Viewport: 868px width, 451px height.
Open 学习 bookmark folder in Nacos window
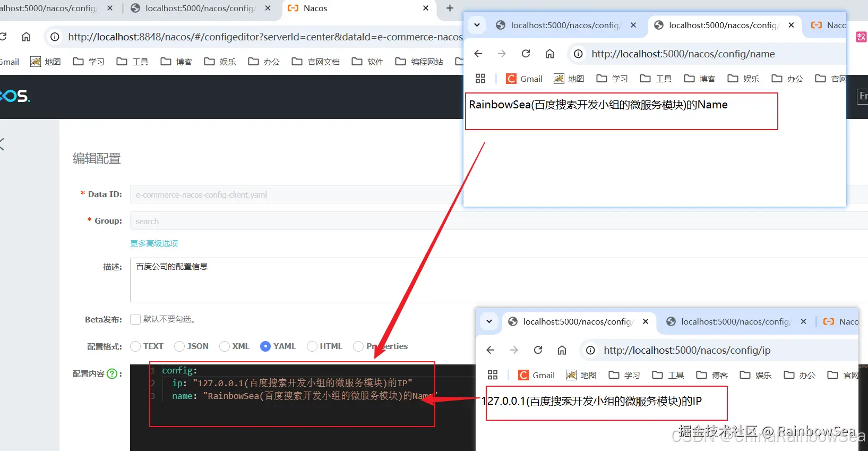89,62
